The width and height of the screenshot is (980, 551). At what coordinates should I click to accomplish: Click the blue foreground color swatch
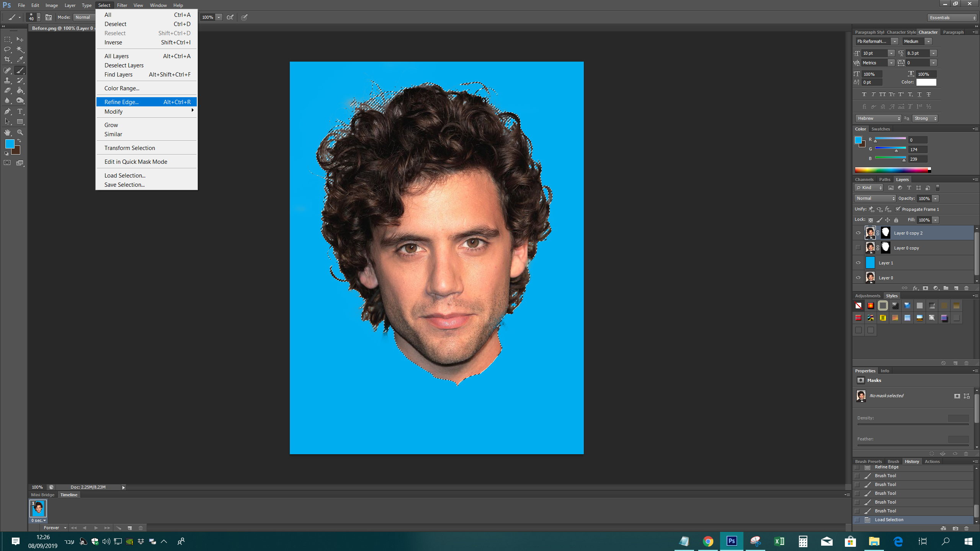point(10,144)
